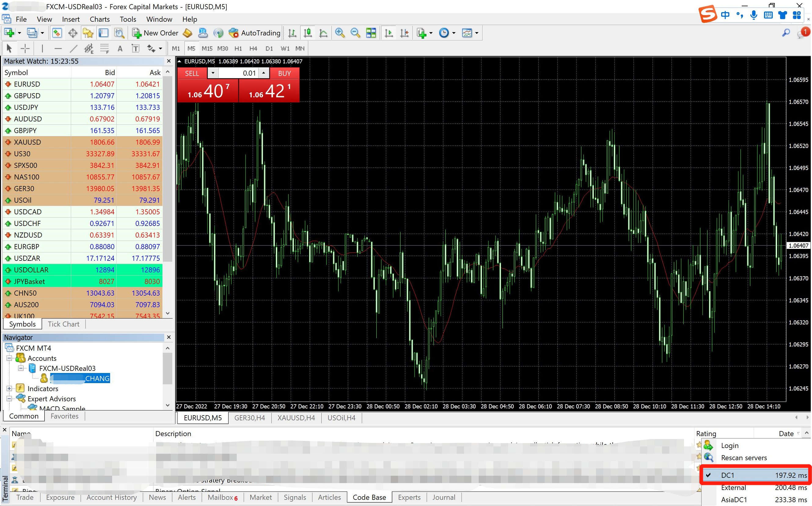Select the Equidistant Channel tool

tap(89, 49)
